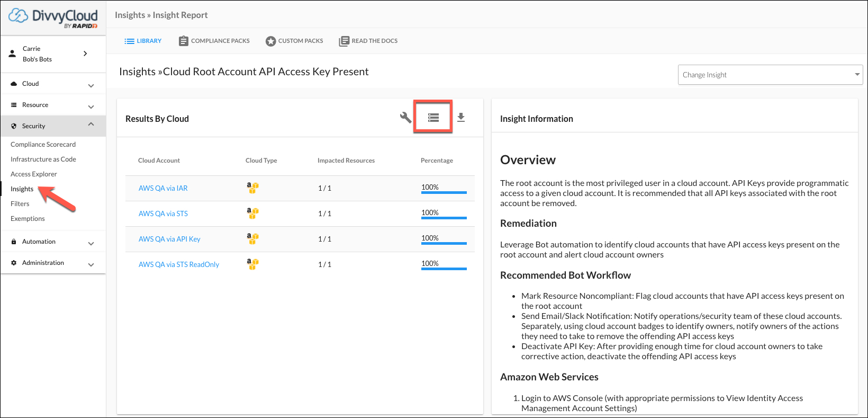Select Insights in the sidebar
The height and width of the screenshot is (418, 868).
pos(22,189)
